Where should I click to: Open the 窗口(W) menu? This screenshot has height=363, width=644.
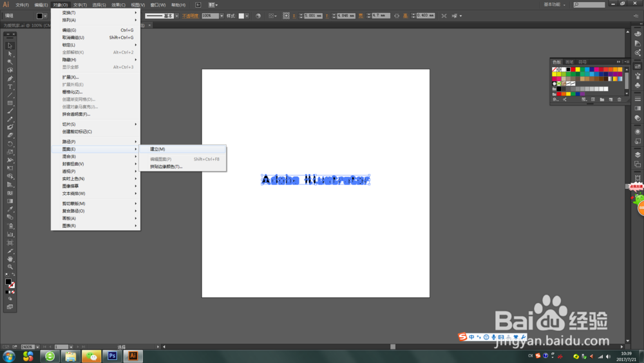point(158,5)
